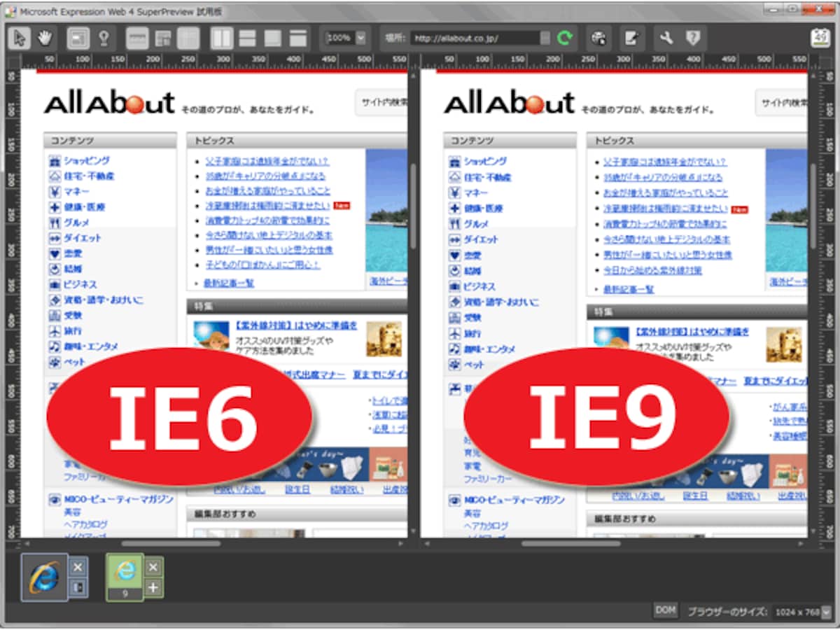Screen dimensions: 840x630
Task: Remove the IE9 browser with X
Action: 153,566
